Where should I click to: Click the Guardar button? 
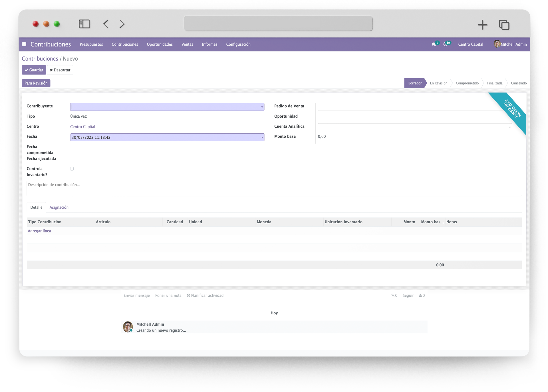tap(34, 70)
